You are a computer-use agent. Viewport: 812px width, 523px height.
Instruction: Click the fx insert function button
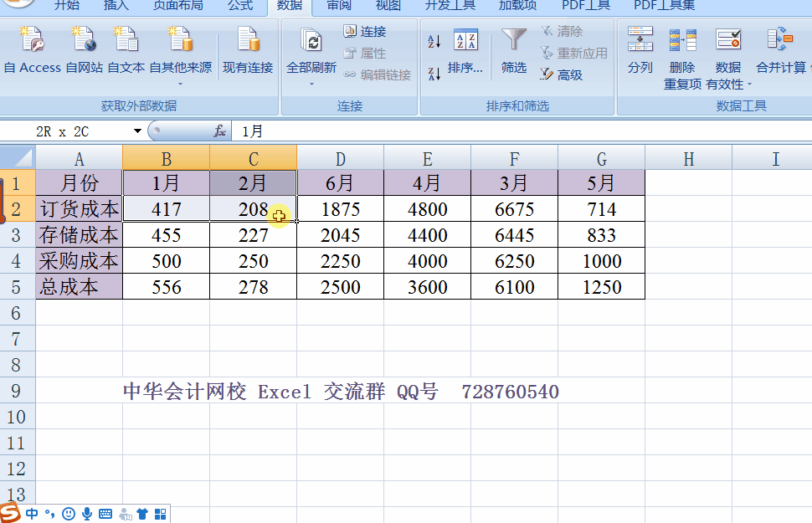(219, 131)
